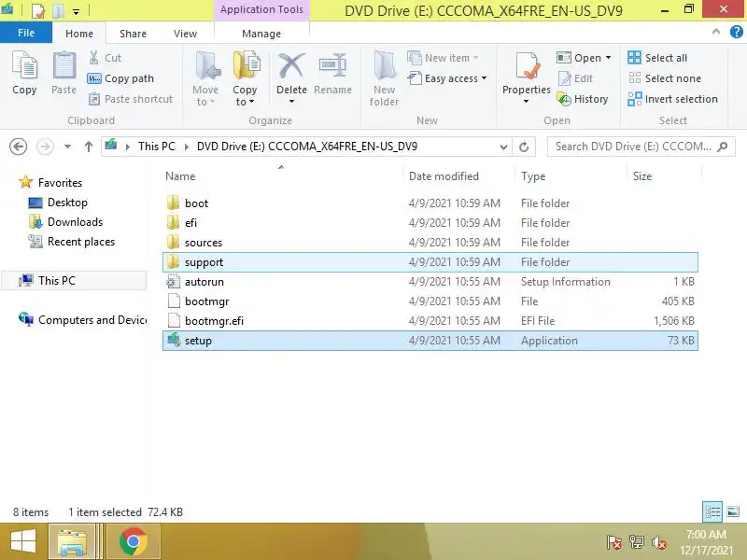
Task: Select the boot folder
Action: 430,203
